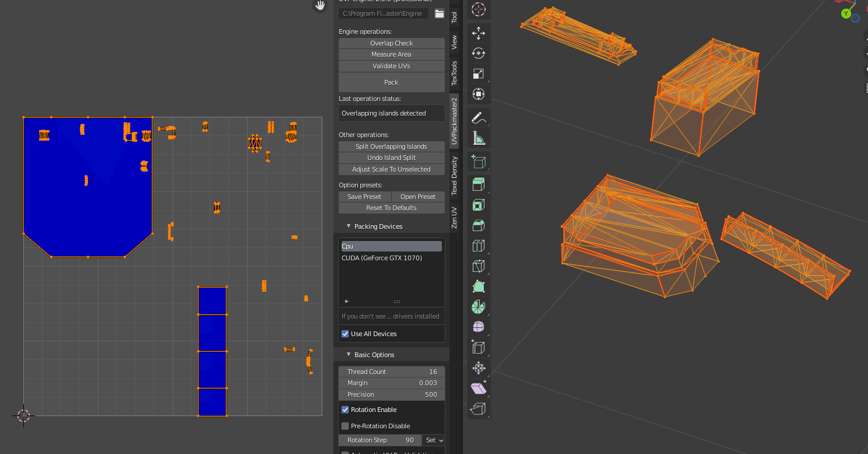
Task: Disable the Rotation Enable checkbox
Action: point(345,410)
